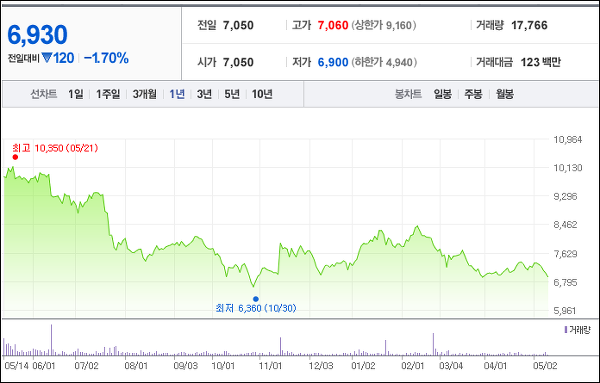Click the 10/01 date label
Viewport: 600px width, 383px height.
point(223,366)
